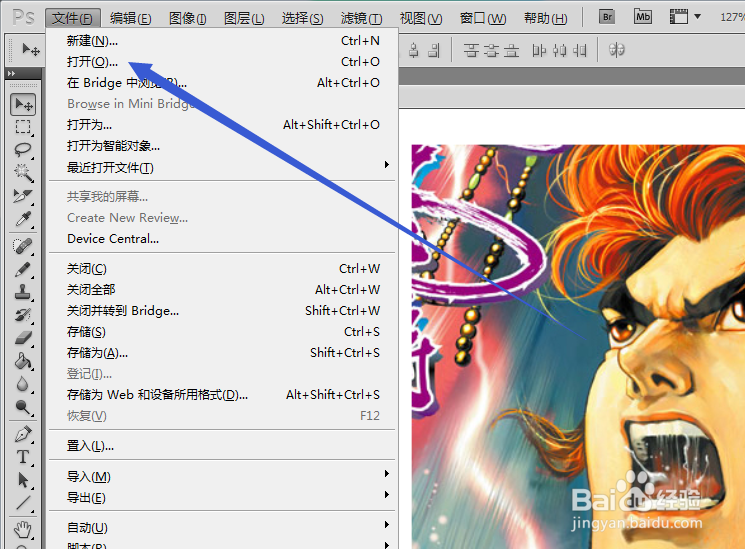Open the 图像(I) menu
This screenshot has width=745, height=549.
pos(188,18)
